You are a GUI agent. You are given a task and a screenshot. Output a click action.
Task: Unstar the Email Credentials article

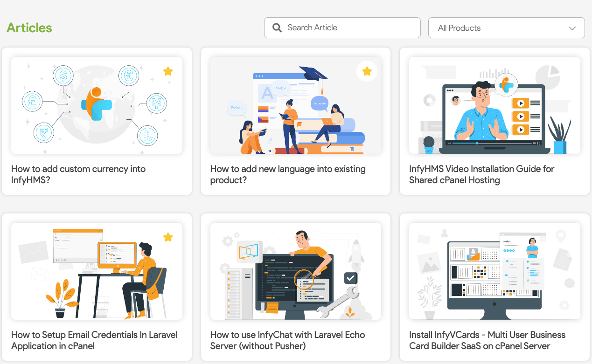click(167, 237)
